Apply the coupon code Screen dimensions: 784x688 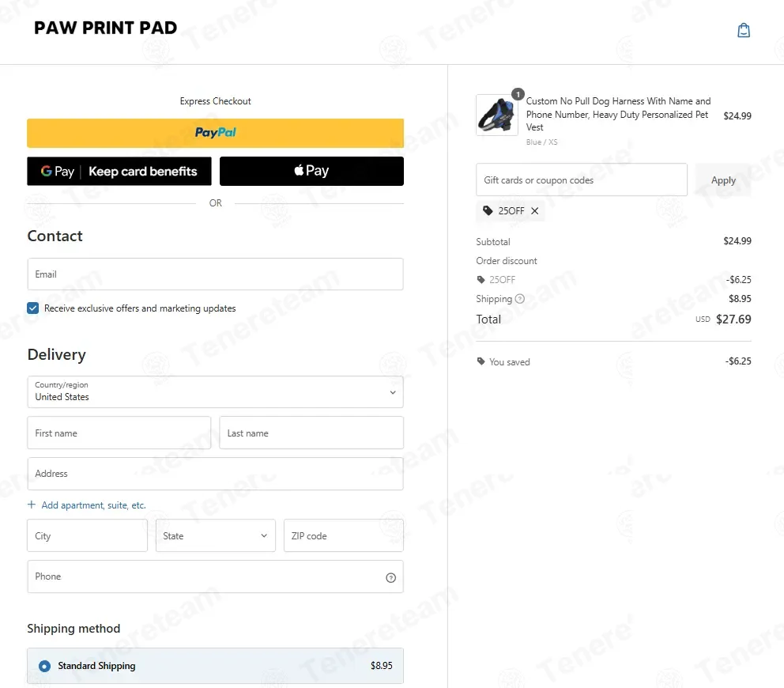click(723, 180)
